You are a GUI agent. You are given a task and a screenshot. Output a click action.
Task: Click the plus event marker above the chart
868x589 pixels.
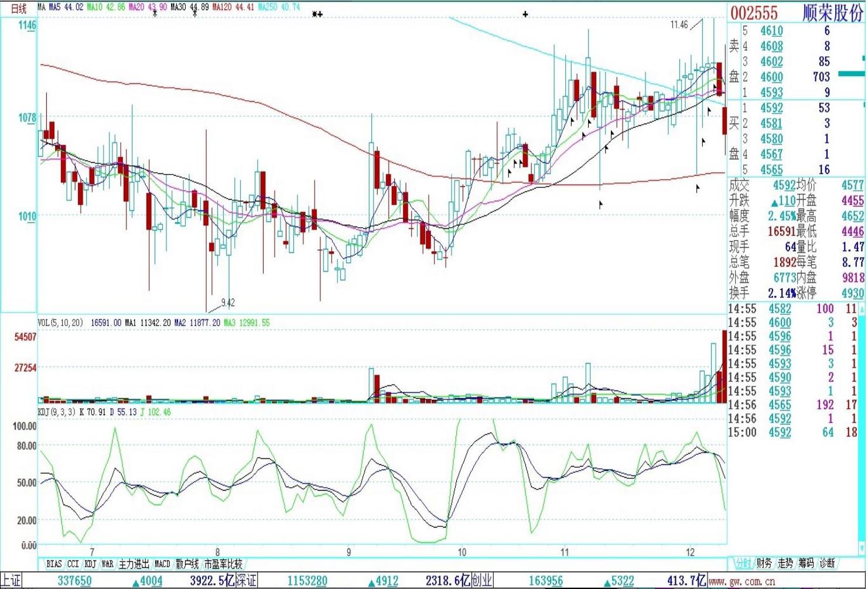(525, 14)
